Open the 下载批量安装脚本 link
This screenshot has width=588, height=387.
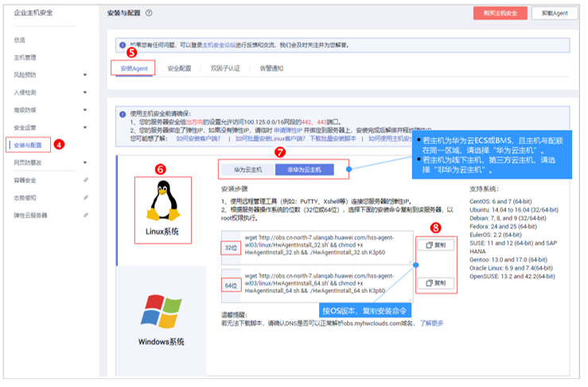333,139
